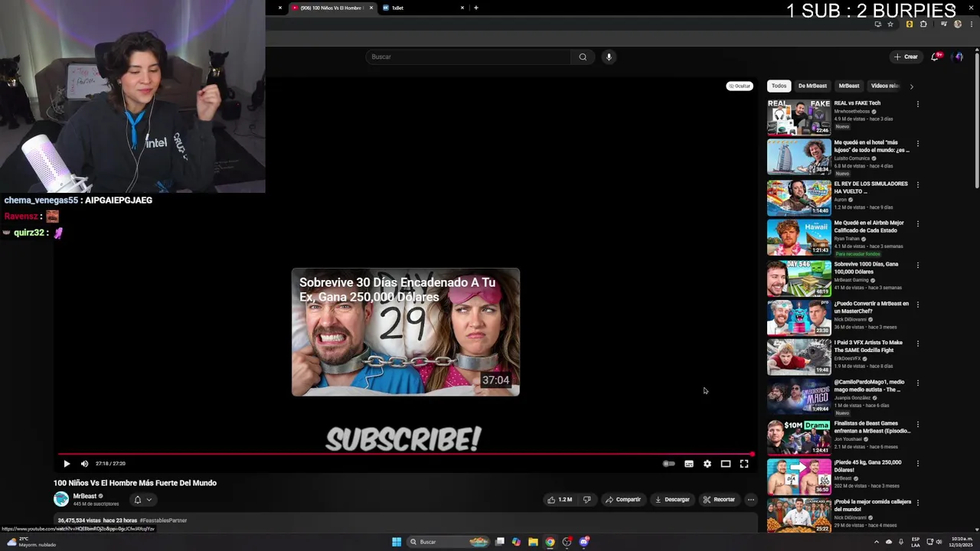Open subscription notification bell dropdown
This screenshot has height=551, width=980.
pos(142,500)
